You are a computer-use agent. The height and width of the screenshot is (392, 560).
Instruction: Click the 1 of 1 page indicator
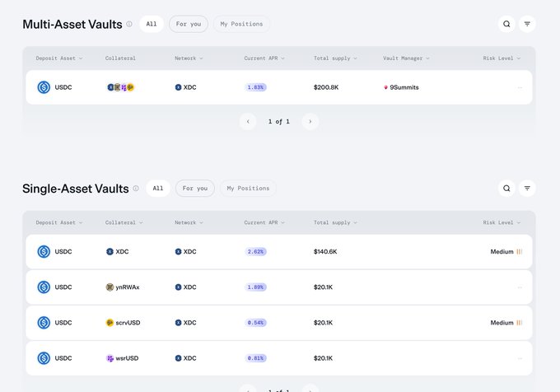point(279,121)
